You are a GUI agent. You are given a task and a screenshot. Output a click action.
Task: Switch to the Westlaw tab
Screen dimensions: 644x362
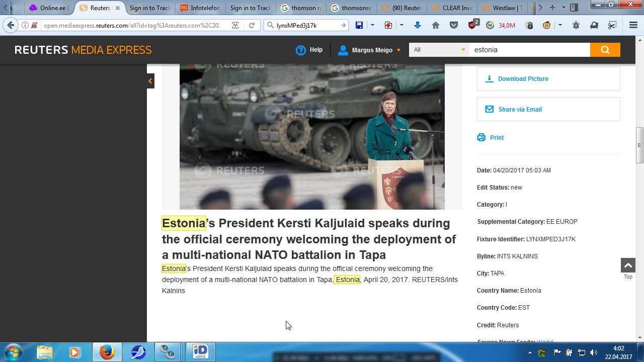502,8
